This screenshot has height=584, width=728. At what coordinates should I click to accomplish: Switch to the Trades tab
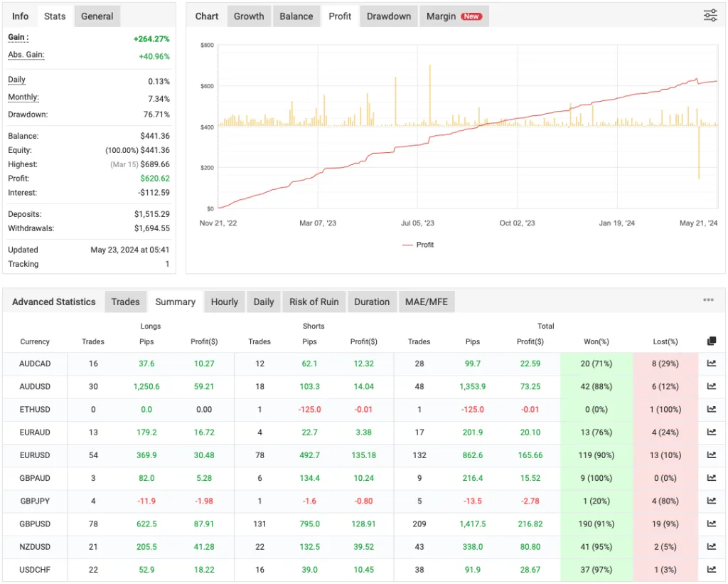click(125, 301)
